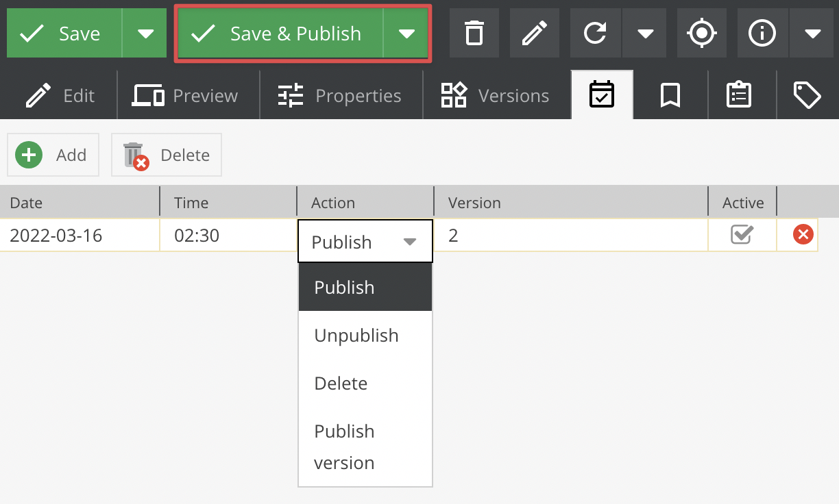Click the tag icon tab
839x504 pixels.
807,95
